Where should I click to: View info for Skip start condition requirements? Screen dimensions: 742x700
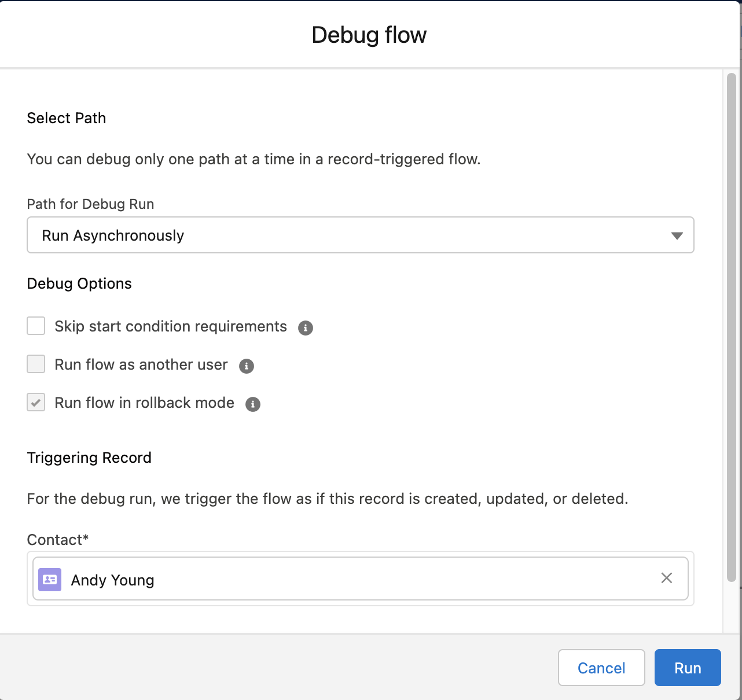306,327
